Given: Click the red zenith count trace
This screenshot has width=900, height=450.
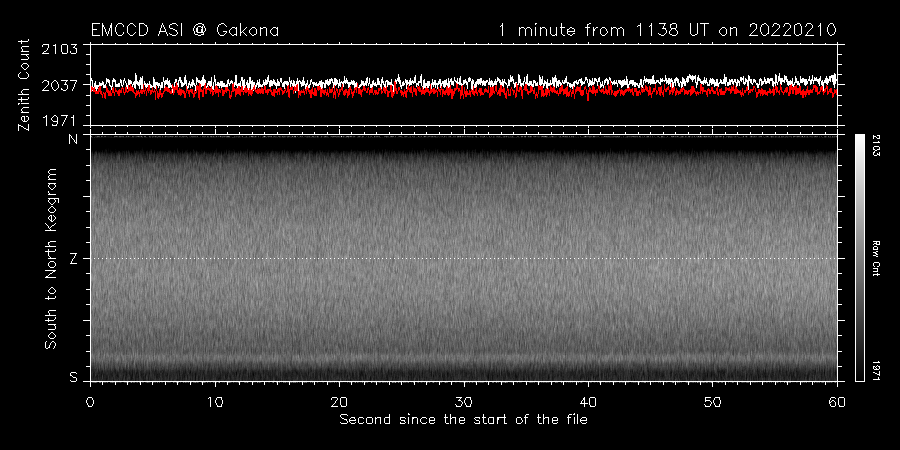Looking at the screenshot, I should pyautogui.click(x=463, y=91).
